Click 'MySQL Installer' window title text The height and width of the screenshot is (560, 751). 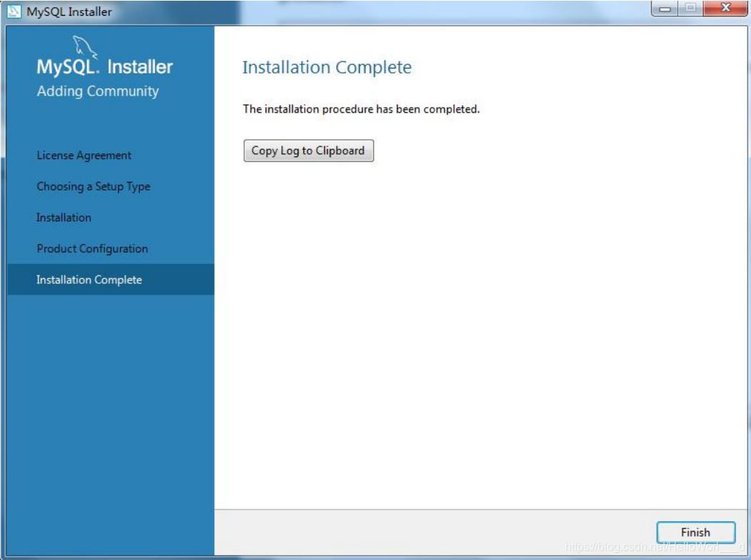(69, 11)
